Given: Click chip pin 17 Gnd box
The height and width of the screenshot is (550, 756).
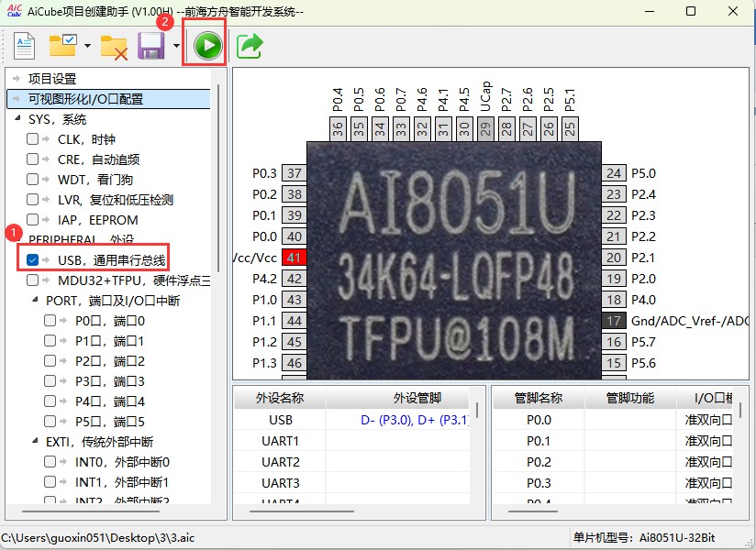Looking at the screenshot, I should coord(613,321).
